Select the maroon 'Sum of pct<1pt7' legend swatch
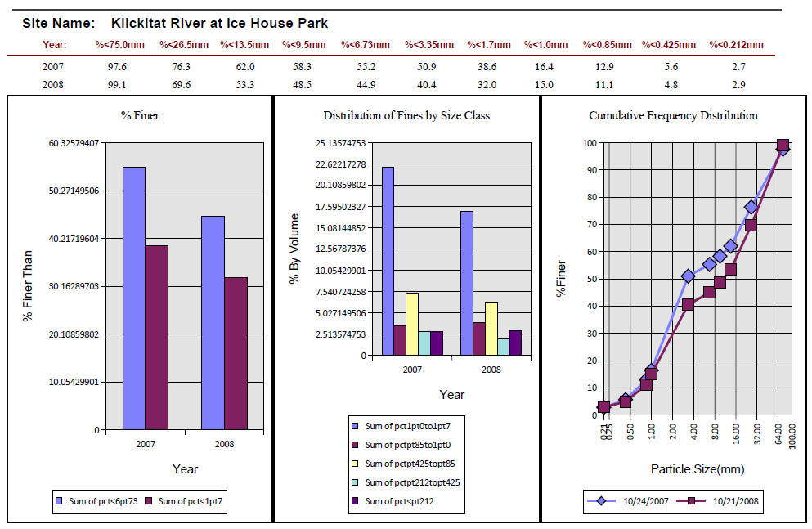812x529 pixels. [x=149, y=500]
